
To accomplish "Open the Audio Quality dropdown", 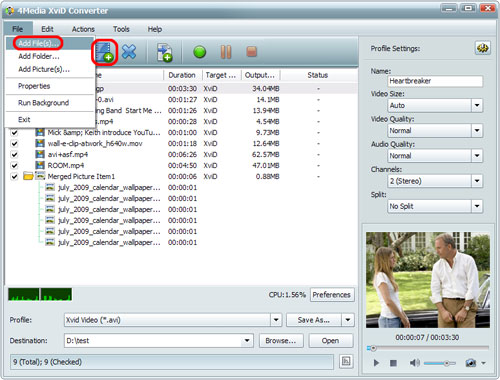I will pyautogui.click(x=477, y=156).
